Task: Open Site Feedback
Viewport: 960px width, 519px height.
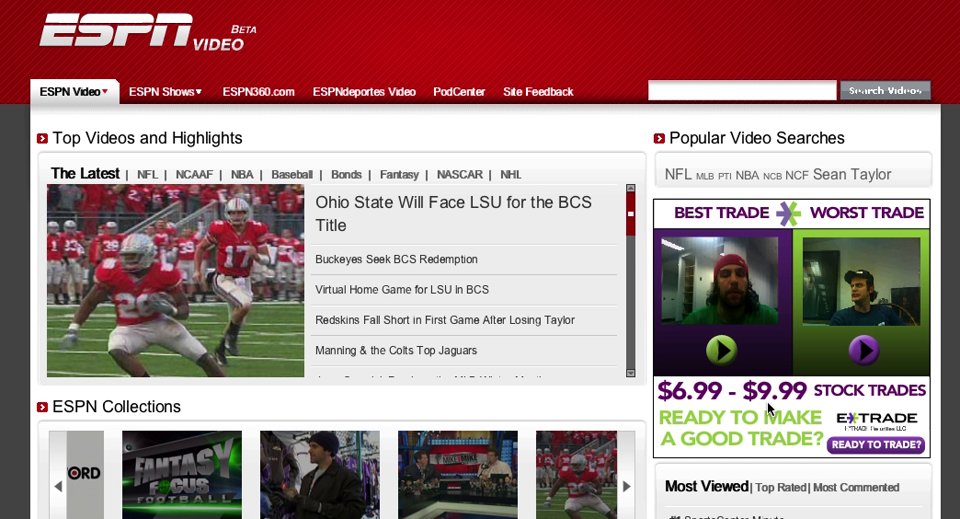Action: [538, 92]
